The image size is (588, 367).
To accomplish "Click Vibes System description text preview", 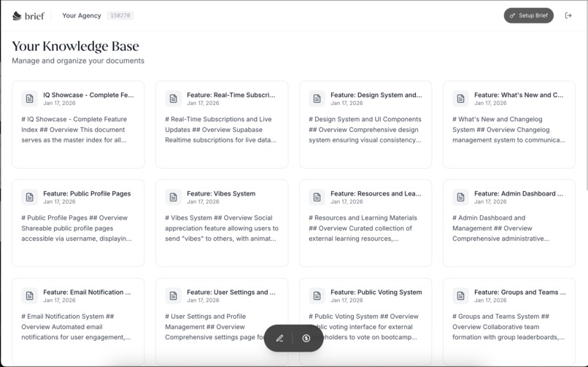I will tap(222, 228).
